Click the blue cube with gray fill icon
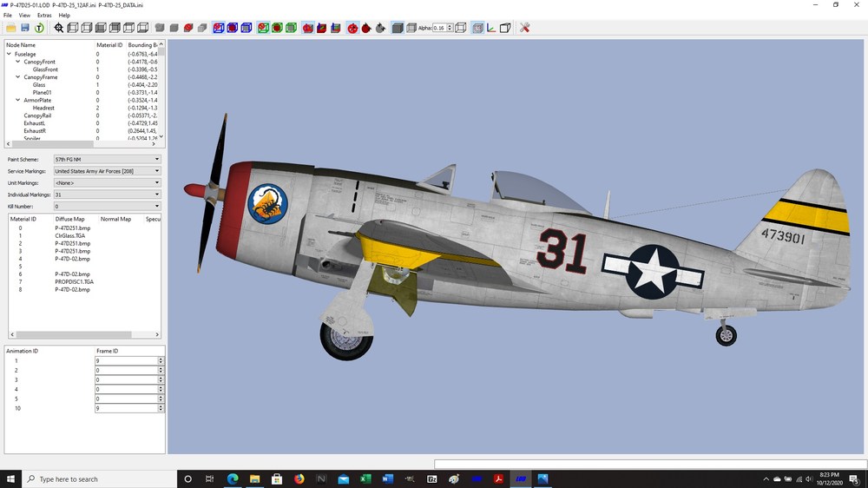 [247, 28]
